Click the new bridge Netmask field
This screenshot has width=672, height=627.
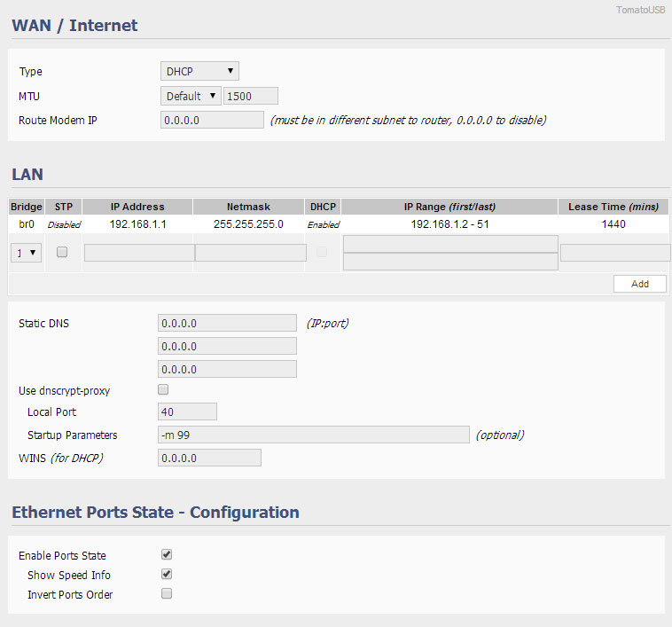coord(251,253)
